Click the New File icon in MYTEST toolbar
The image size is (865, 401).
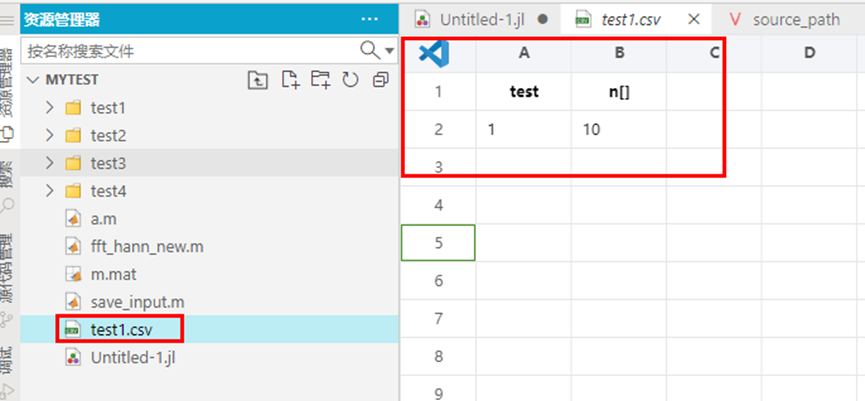click(x=290, y=80)
